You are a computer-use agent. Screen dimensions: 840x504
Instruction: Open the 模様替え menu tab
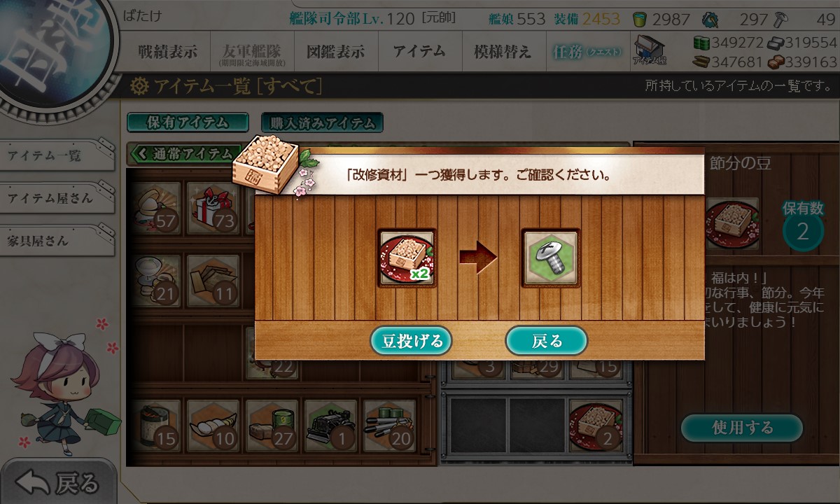tap(503, 51)
